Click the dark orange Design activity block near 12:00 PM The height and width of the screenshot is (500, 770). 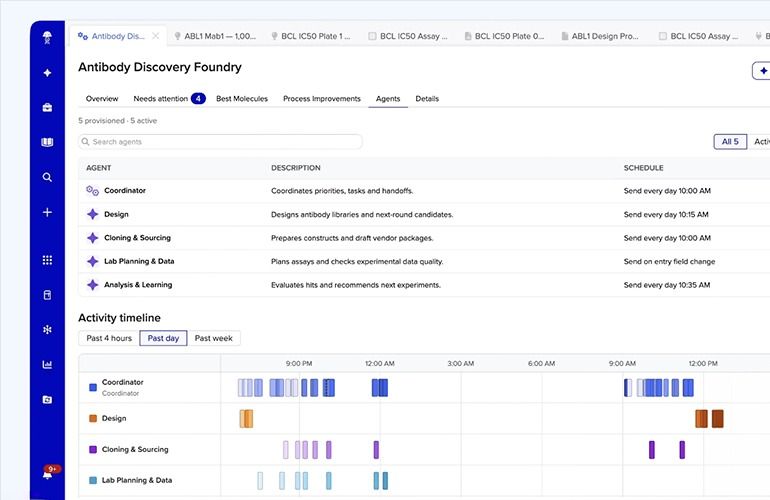pos(717,418)
